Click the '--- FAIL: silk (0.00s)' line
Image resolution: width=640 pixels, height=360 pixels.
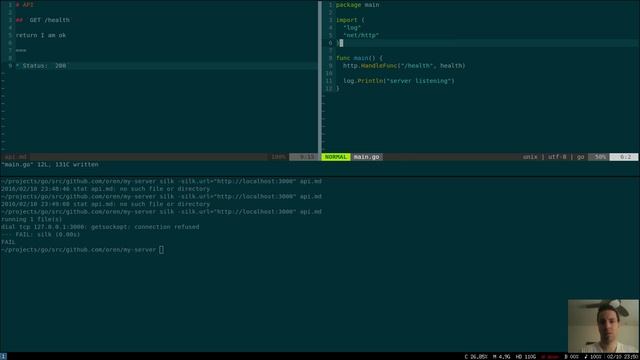tap(40, 234)
